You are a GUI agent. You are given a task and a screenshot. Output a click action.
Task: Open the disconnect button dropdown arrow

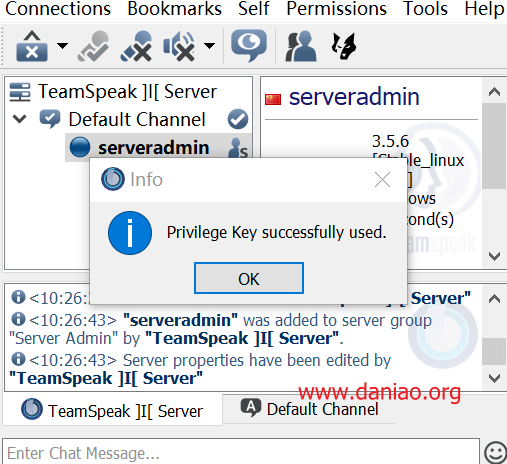[x=62, y=45]
